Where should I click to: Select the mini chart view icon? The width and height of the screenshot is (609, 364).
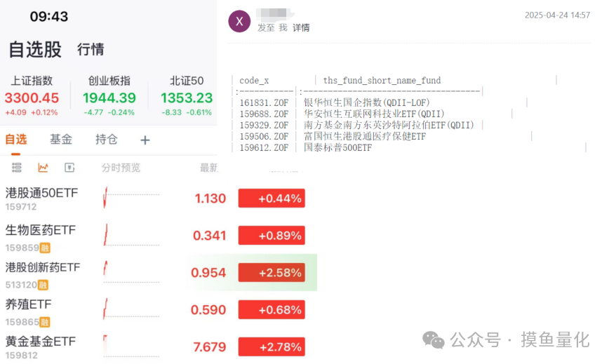click(x=43, y=168)
